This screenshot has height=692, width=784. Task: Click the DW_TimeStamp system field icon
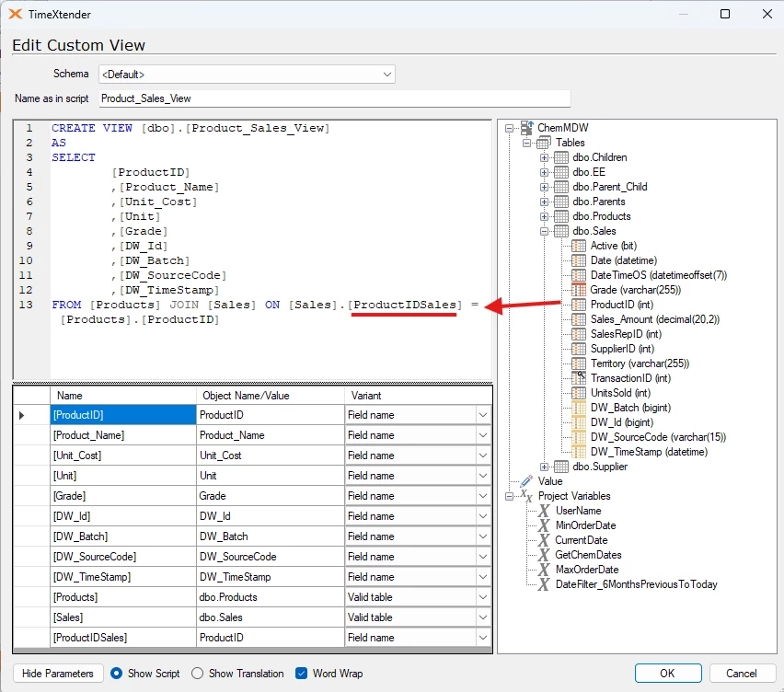(x=579, y=452)
